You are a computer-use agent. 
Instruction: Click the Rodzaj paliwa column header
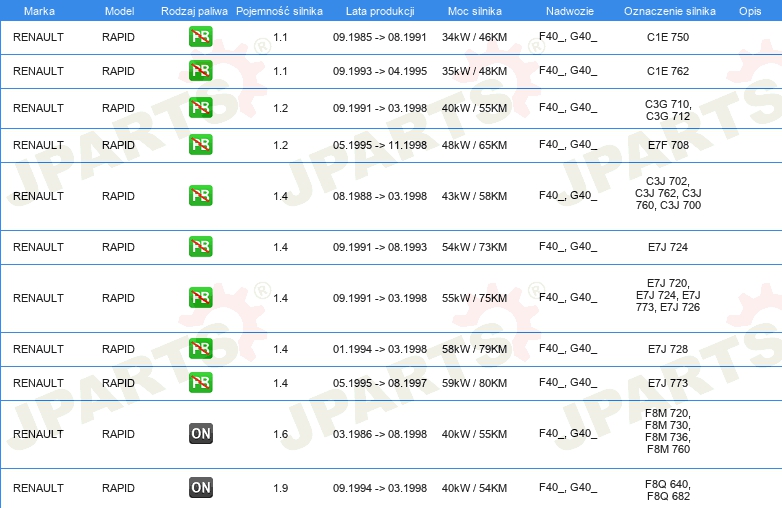point(194,11)
